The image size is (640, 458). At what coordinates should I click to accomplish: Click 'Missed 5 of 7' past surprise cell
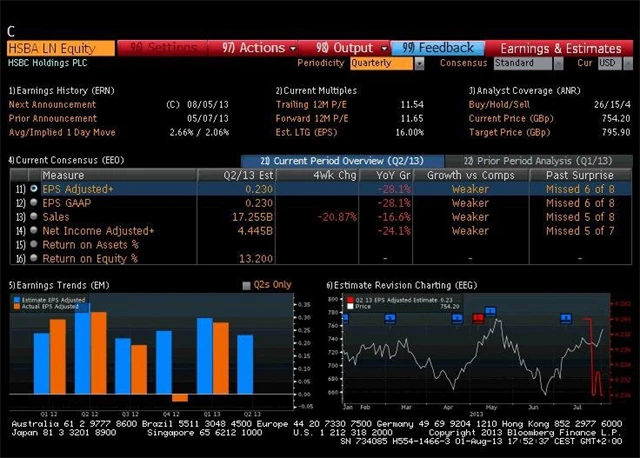[x=580, y=231]
